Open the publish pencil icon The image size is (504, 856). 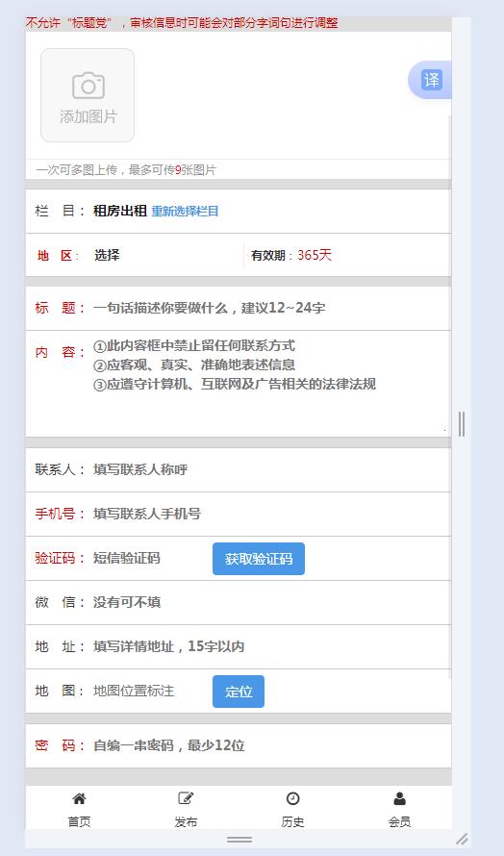point(186,798)
